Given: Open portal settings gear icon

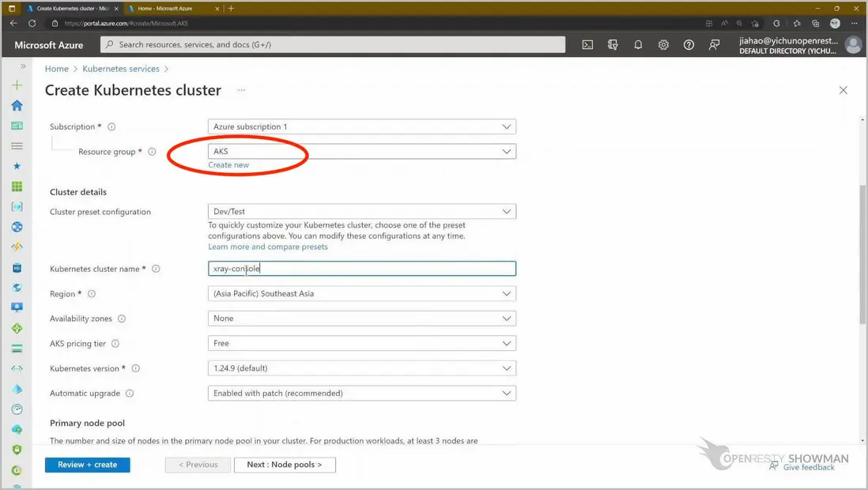Looking at the screenshot, I should (x=663, y=45).
